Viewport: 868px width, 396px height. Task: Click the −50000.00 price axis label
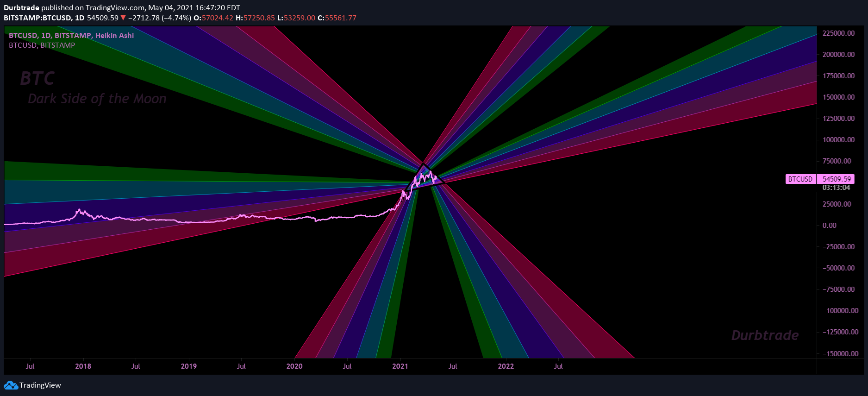click(x=838, y=268)
